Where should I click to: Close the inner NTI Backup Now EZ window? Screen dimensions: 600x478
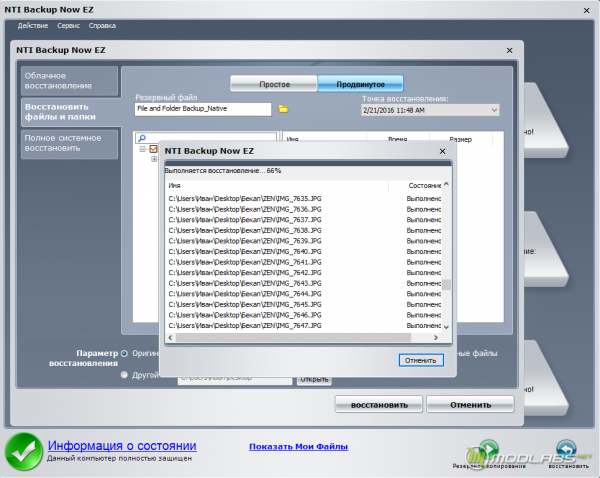[509, 51]
